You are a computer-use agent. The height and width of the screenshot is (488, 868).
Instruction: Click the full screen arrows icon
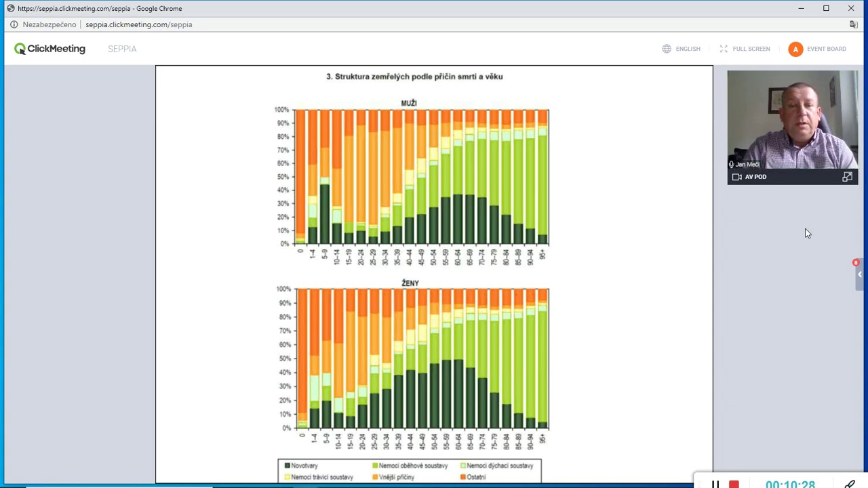tap(724, 49)
